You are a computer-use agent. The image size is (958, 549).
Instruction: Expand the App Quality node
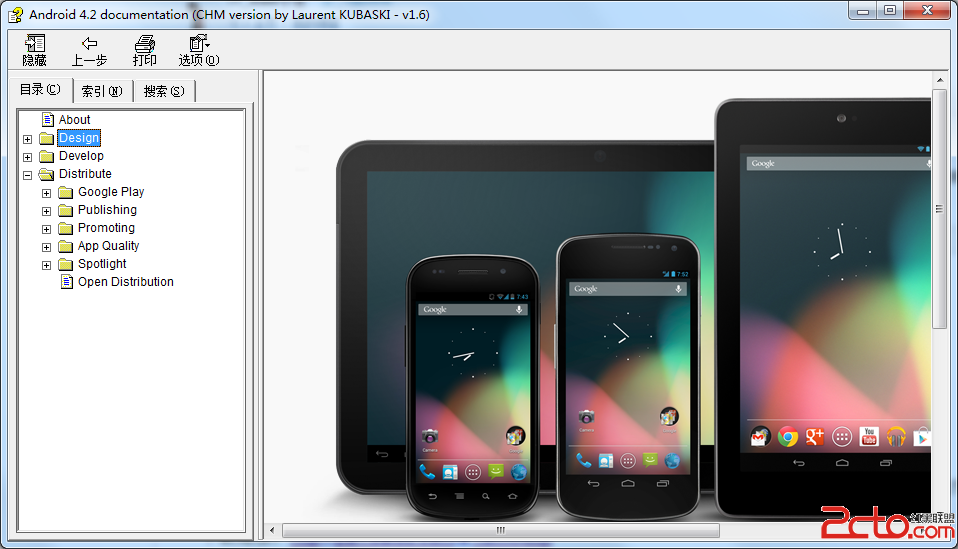[x=46, y=247]
